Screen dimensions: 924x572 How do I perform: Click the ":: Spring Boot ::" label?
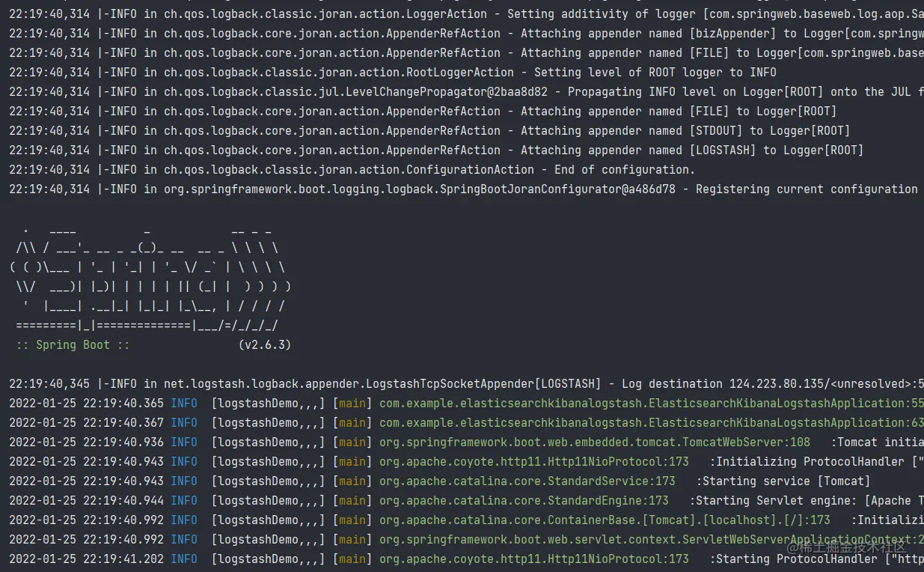[73, 344]
